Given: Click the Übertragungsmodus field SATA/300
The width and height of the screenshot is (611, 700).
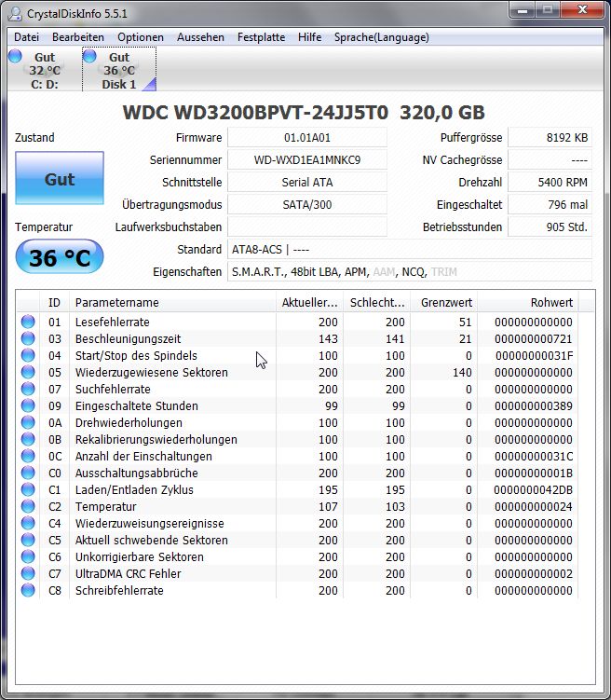Looking at the screenshot, I should pos(307,204).
